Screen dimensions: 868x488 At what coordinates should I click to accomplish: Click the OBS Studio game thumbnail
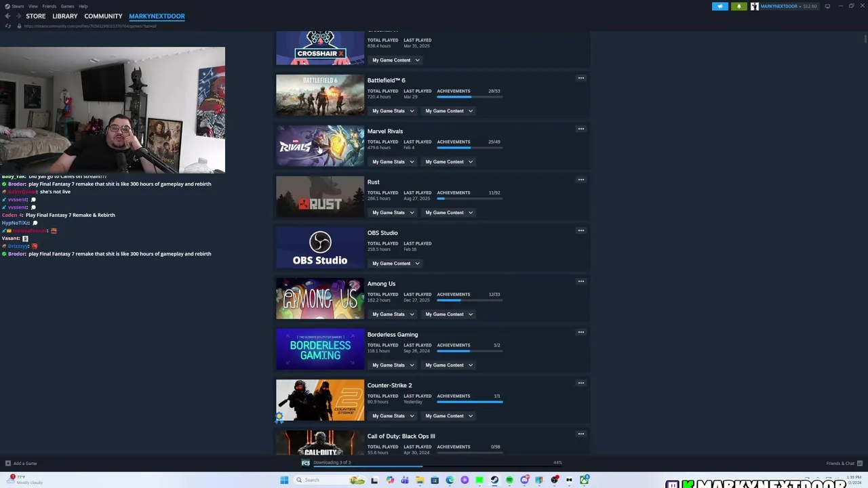point(320,247)
